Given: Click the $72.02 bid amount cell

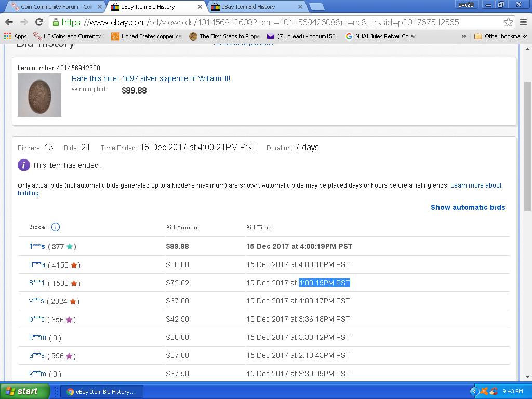Looking at the screenshot, I should coord(178,283).
